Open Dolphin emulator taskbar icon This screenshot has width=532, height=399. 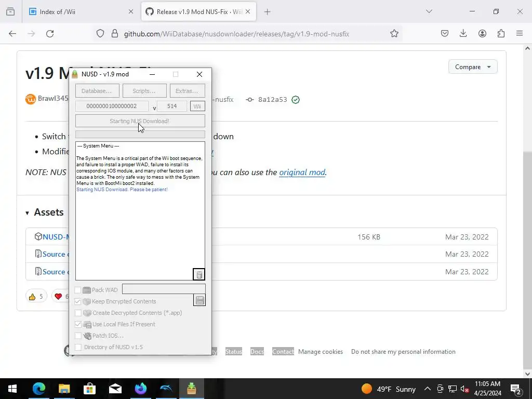tap(166, 389)
